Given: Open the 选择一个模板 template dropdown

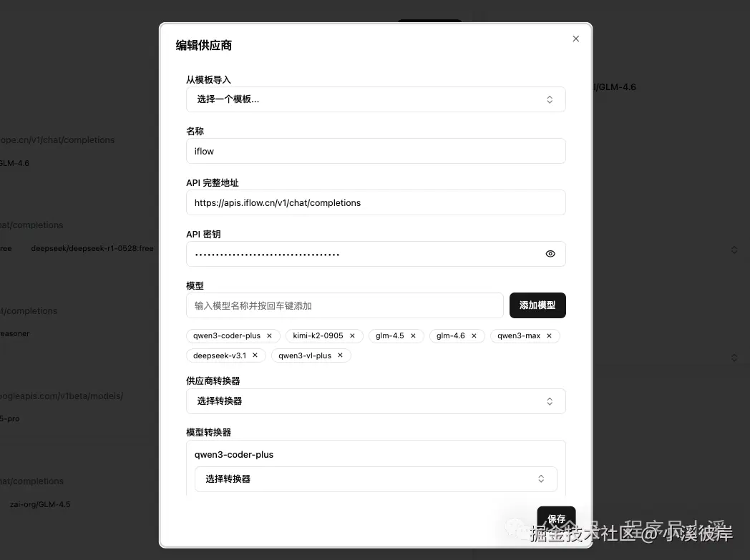Looking at the screenshot, I should [376, 99].
